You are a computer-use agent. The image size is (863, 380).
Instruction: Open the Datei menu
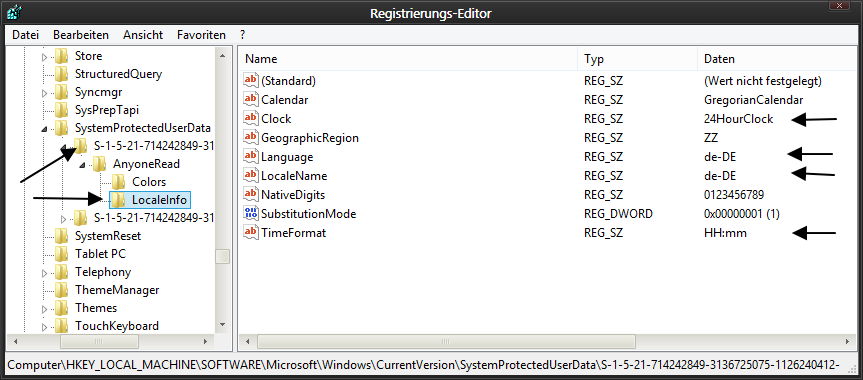tap(26, 35)
